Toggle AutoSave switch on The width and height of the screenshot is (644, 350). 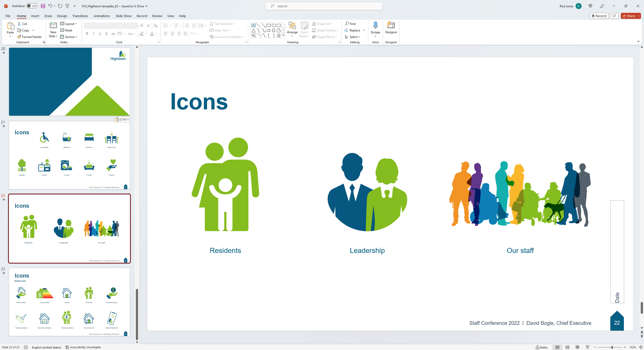32,6
